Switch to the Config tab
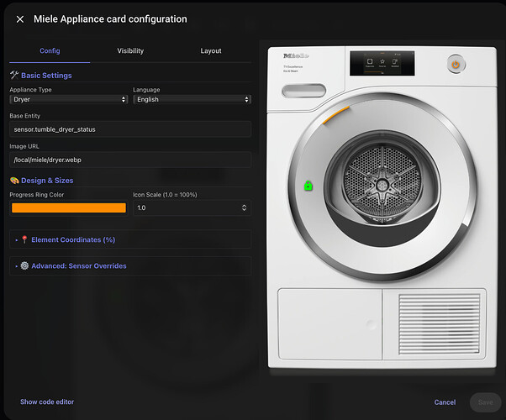The height and width of the screenshot is (420, 506). (x=50, y=50)
